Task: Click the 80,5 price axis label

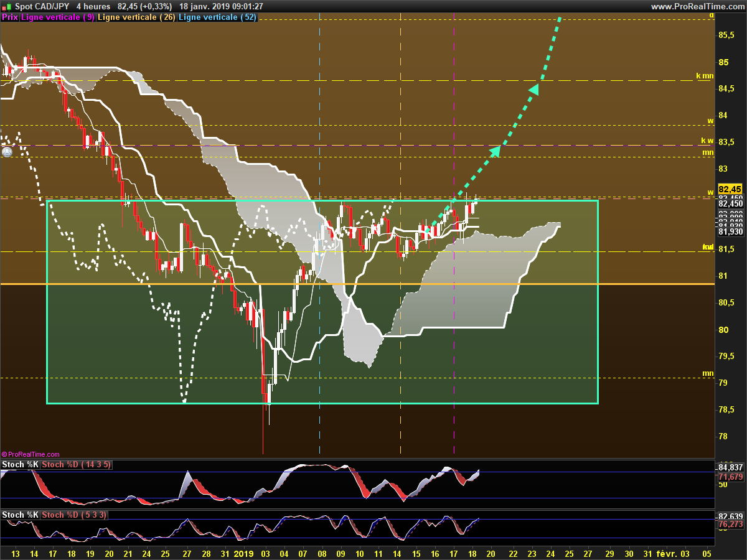Action: pyautogui.click(x=726, y=302)
